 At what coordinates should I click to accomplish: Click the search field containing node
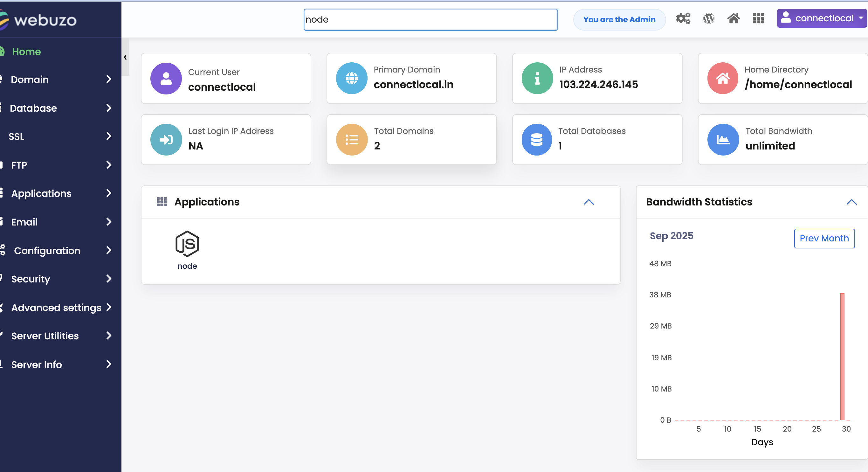(430, 19)
